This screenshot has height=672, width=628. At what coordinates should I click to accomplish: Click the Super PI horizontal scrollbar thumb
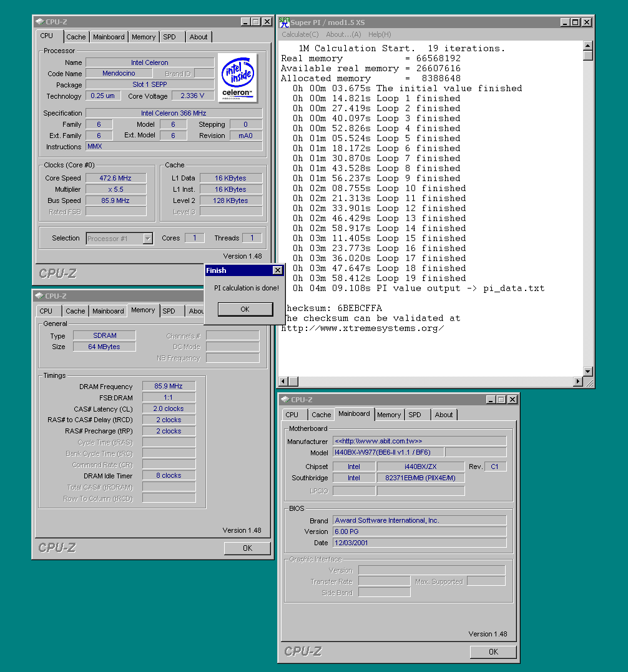pyautogui.click(x=293, y=381)
